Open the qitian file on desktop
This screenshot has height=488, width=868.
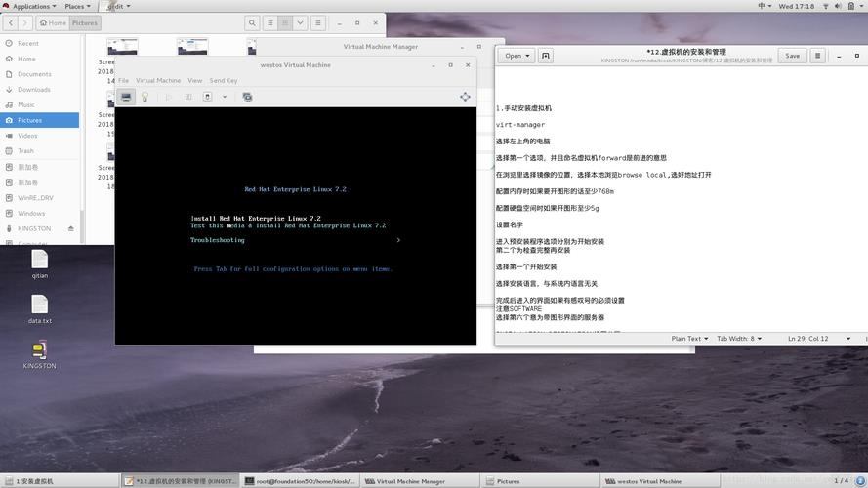pos(40,264)
